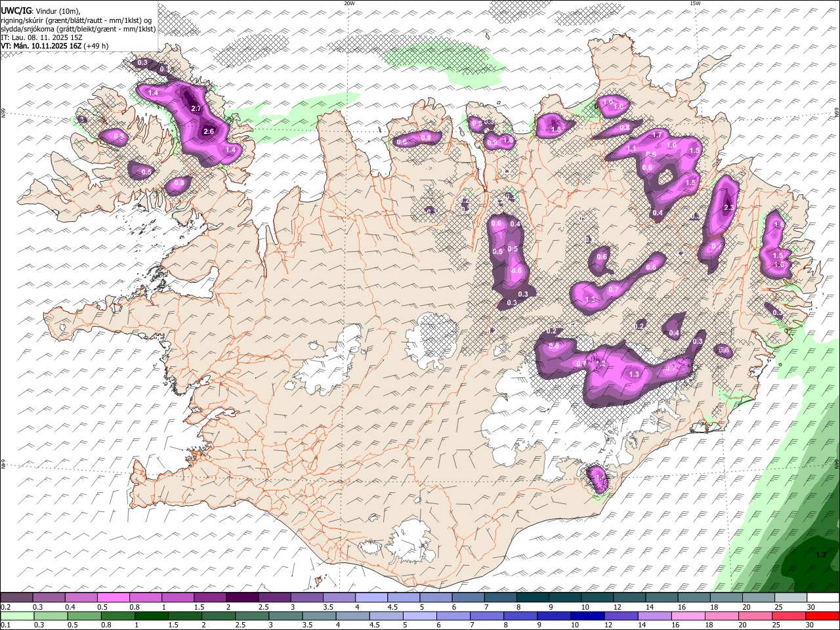Pick navy blue swatch between 10 and 12, lower legend
The height and width of the screenshot is (630, 840).
point(587,616)
